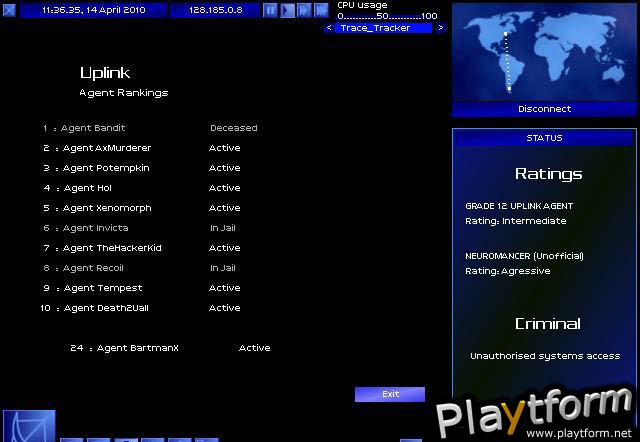Open the software menu satellite dish icon
640x442 pixels.
(29, 426)
